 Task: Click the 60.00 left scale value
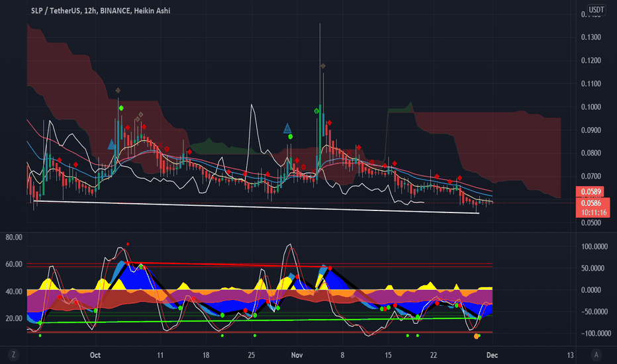pyautogui.click(x=14, y=265)
